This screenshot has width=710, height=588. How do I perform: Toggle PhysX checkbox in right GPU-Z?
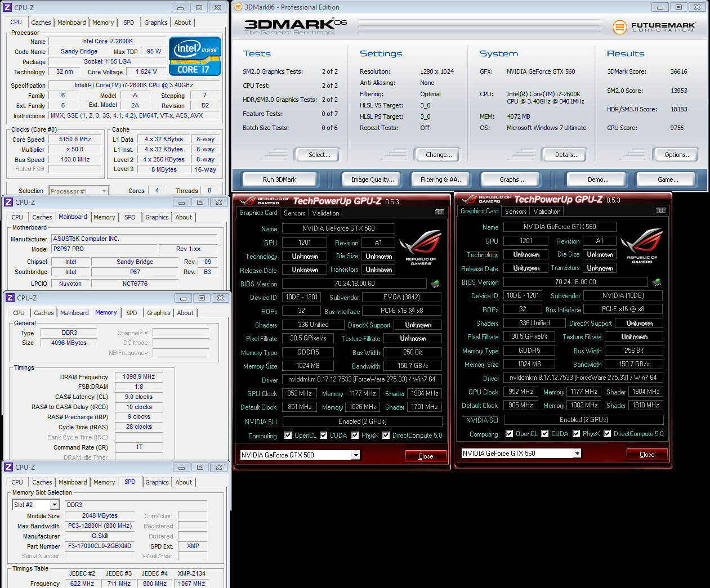577,433
